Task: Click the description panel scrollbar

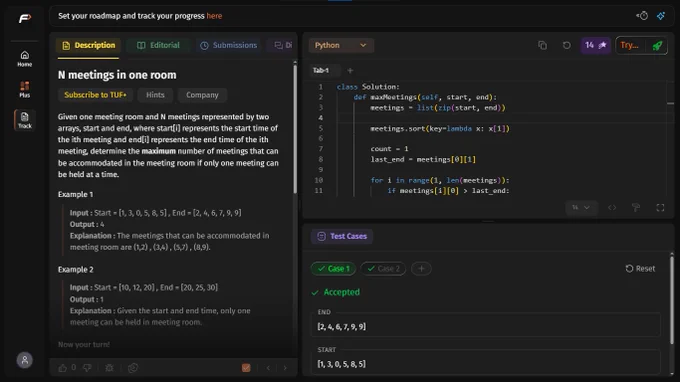Action: 295,128
